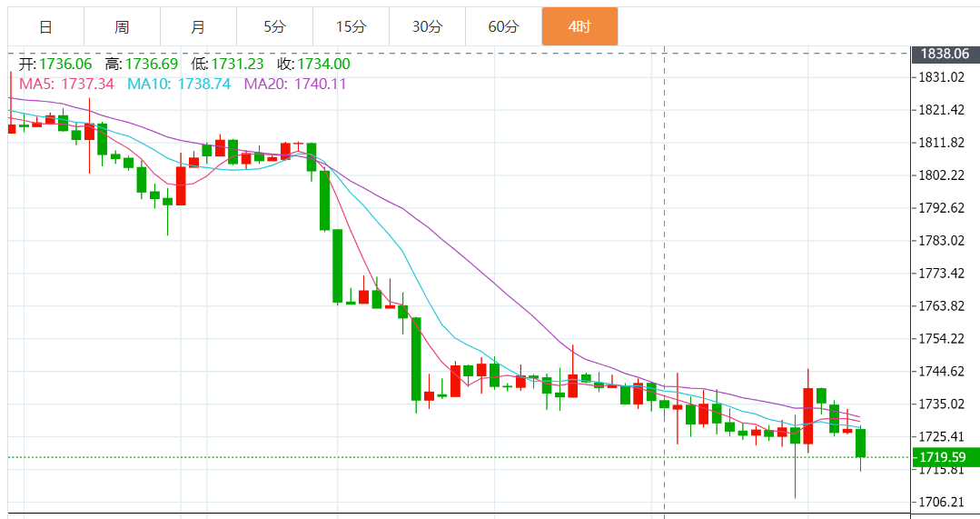Switch to the 日 daily chart tab
980x519 pixels.
pos(45,27)
